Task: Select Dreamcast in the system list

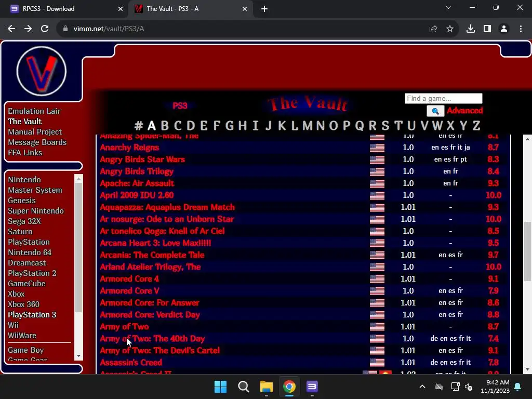Action: (27, 263)
